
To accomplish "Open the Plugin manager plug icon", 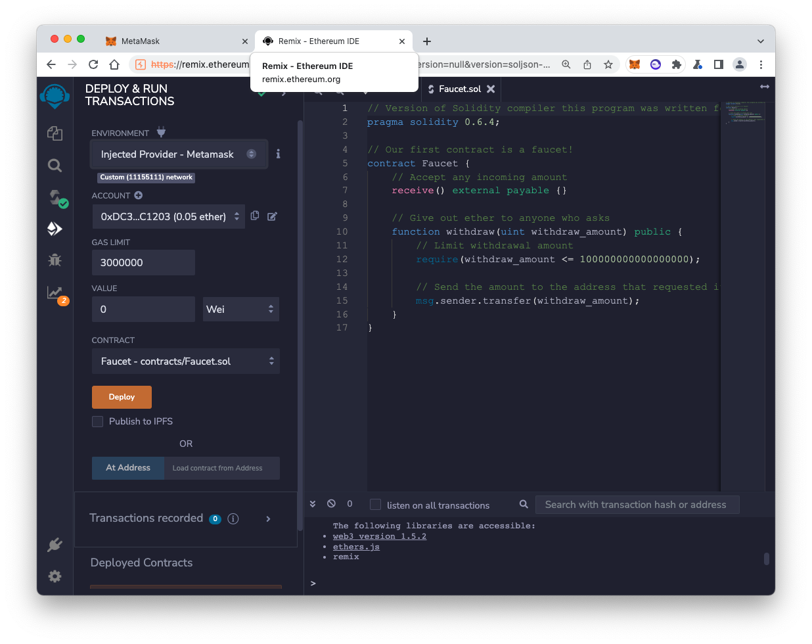I will point(55,545).
